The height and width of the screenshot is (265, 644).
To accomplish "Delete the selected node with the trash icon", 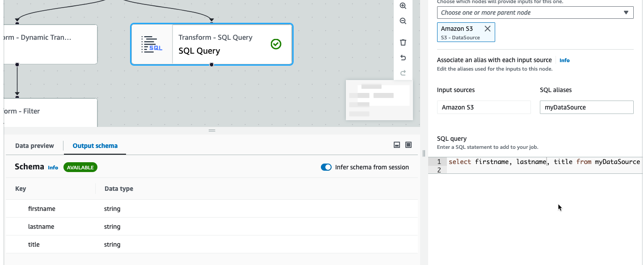I will click(403, 42).
